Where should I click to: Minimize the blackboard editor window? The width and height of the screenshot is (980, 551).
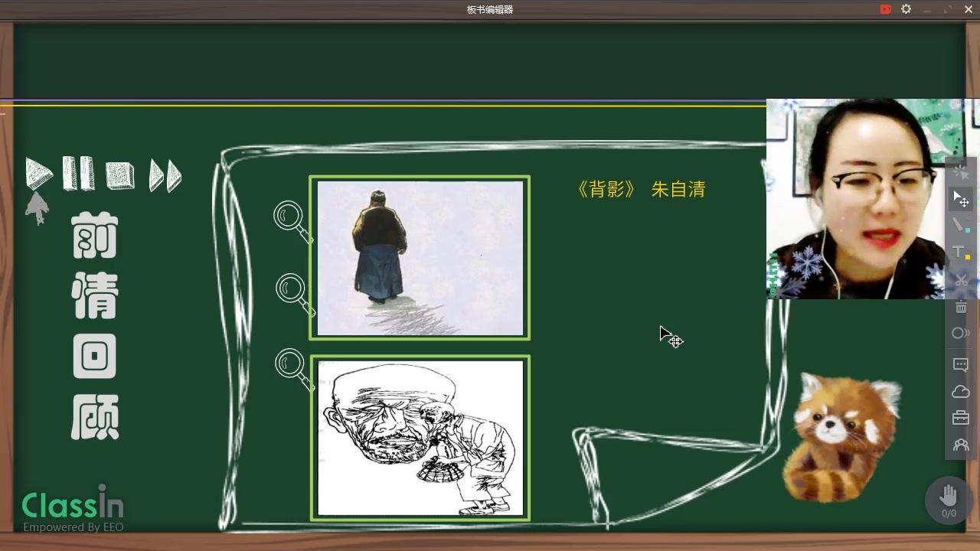pyautogui.click(x=928, y=9)
